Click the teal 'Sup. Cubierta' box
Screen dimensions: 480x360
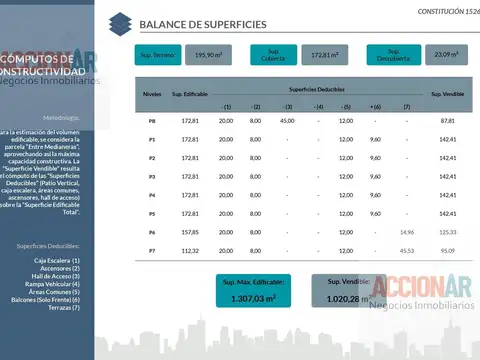coord(273,55)
